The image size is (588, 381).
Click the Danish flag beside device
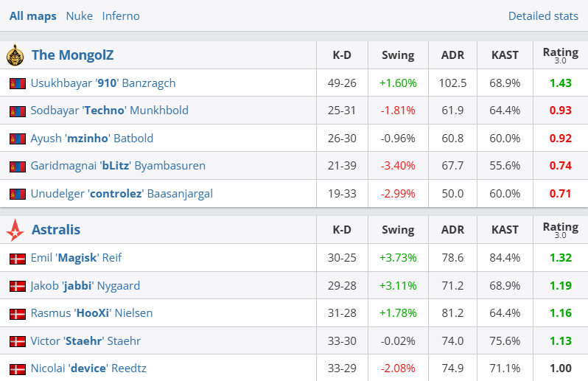18,368
